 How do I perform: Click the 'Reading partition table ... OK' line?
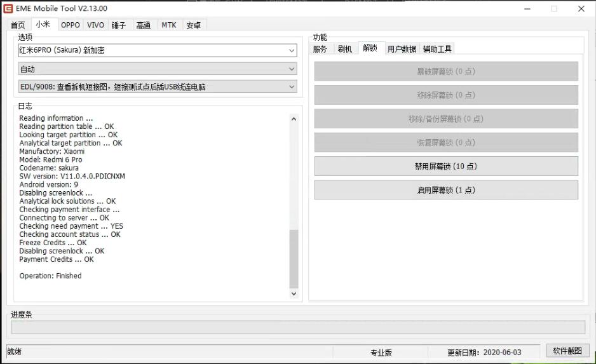pyautogui.click(x=67, y=126)
